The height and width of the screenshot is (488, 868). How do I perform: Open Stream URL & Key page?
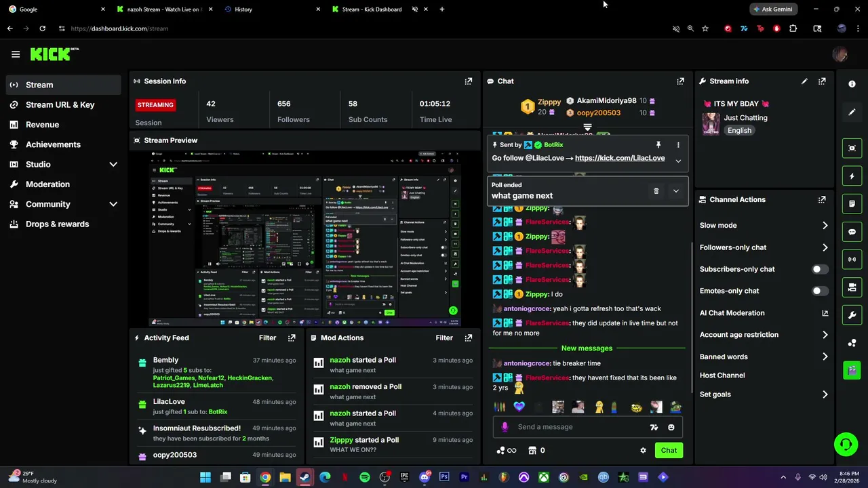tap(64, 104)
